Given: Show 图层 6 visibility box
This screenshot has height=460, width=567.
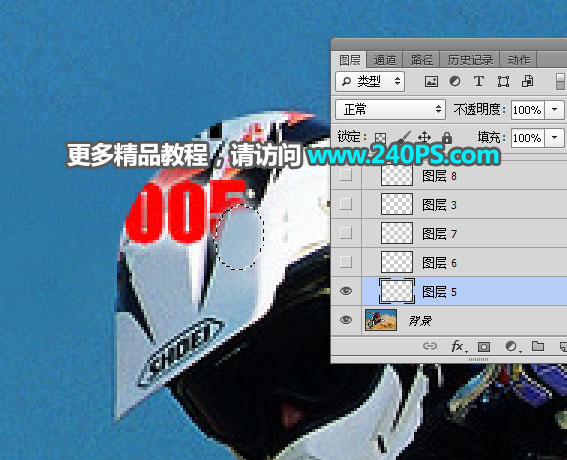Looking at the screenshot, I should (x=346, y=262).
